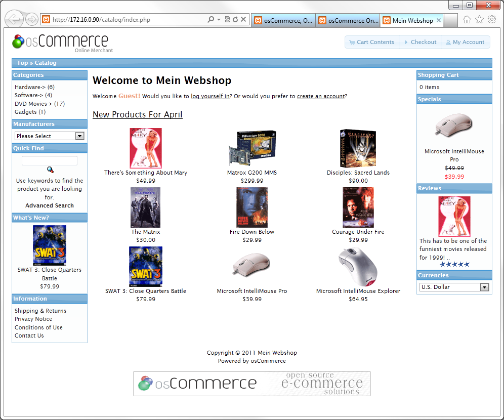Click the Shopping Cart box heading
This screenshot has width=504, height=420.
tap(454, 75)
